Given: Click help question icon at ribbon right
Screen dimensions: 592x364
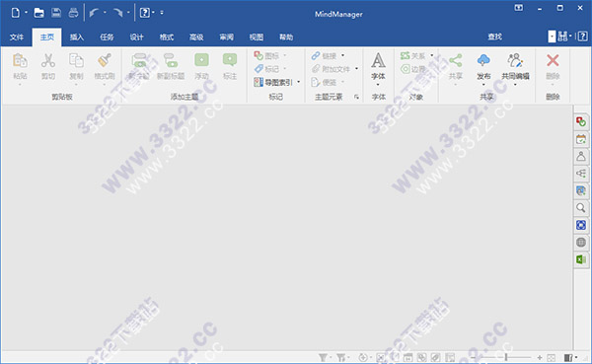Looking at the screenshot, I should click(x=582, y=36).
